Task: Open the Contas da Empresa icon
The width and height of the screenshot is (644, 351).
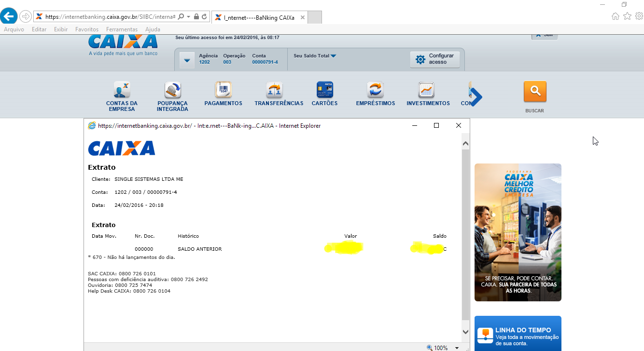Action: (122, 90)
